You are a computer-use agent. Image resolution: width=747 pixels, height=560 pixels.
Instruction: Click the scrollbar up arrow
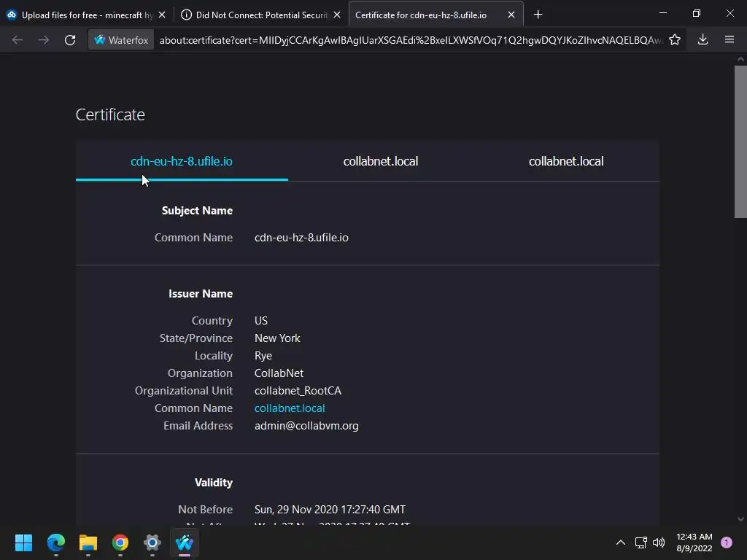tap(740, 60)
